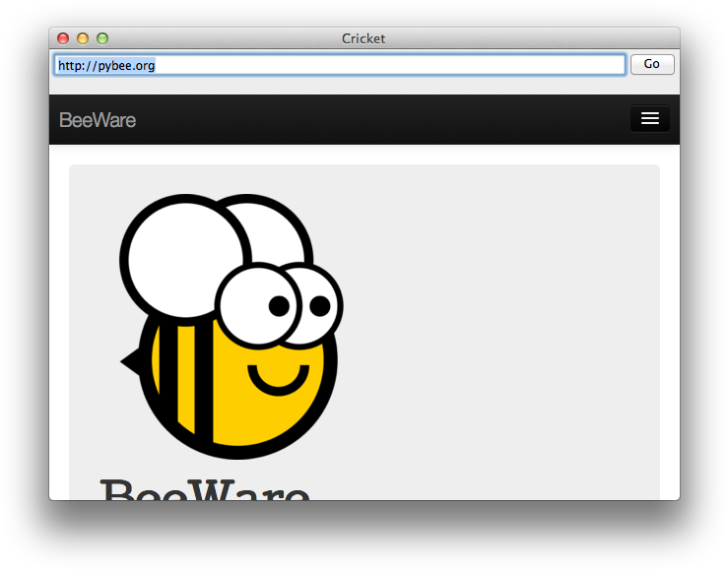Click the BeeWare brand link in navbar

point(98,120)
